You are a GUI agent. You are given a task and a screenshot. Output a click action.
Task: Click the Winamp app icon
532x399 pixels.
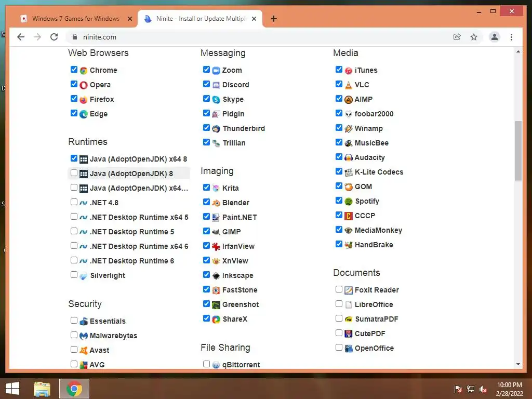click(349, 129)
